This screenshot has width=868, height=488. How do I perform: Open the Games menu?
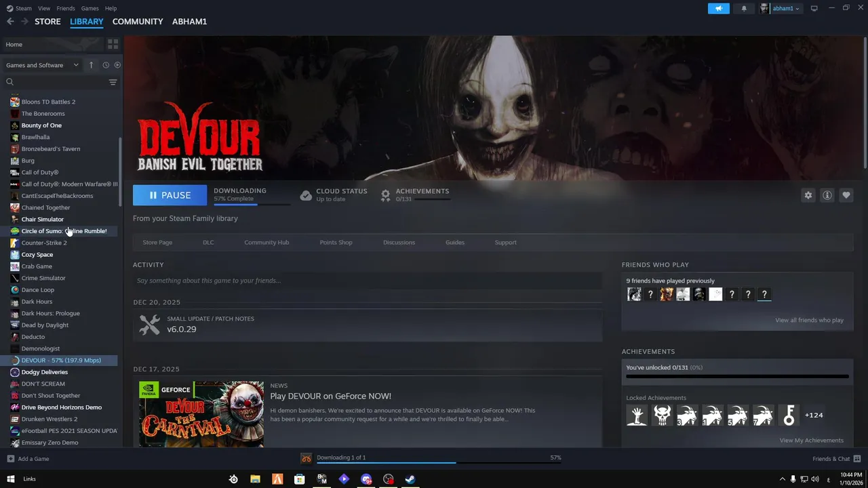point(90,8)
